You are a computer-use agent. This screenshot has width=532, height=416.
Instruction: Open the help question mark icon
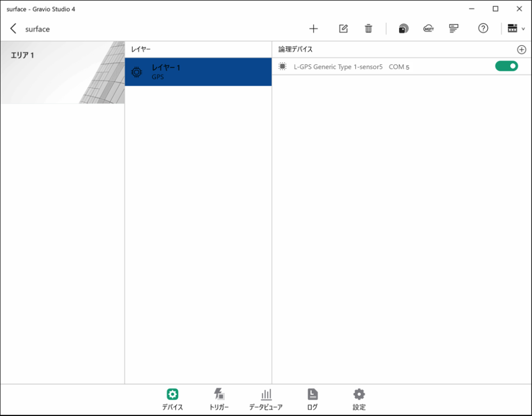click(483, 29)
